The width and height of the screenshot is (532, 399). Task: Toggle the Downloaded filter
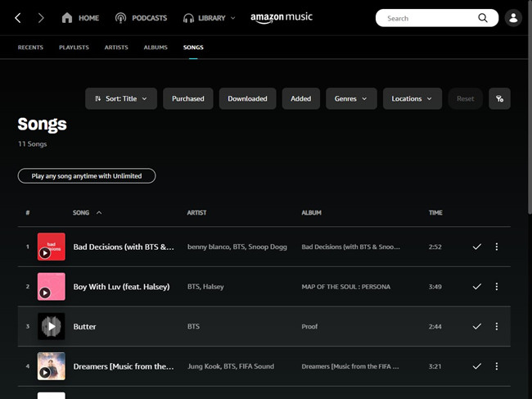pyautogui.click(x=247, y=99)
